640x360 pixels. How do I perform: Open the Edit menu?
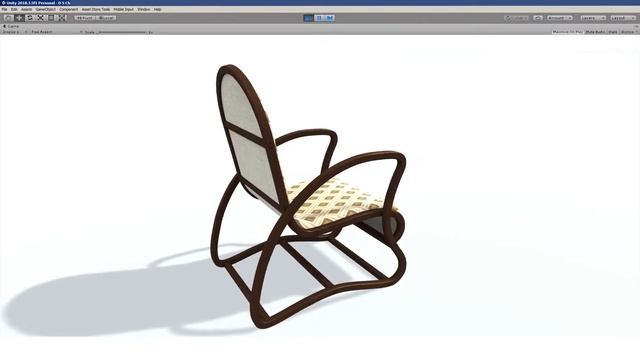pyautogui.click(x=14, y=9)
